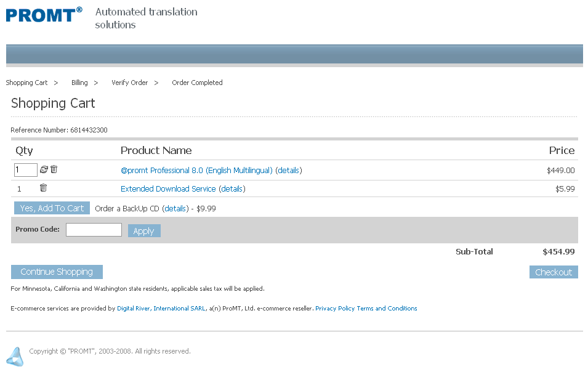The image size is (588, 377).
Task: Remove Extended Download Service using trash icon
Action: (44, 187)
